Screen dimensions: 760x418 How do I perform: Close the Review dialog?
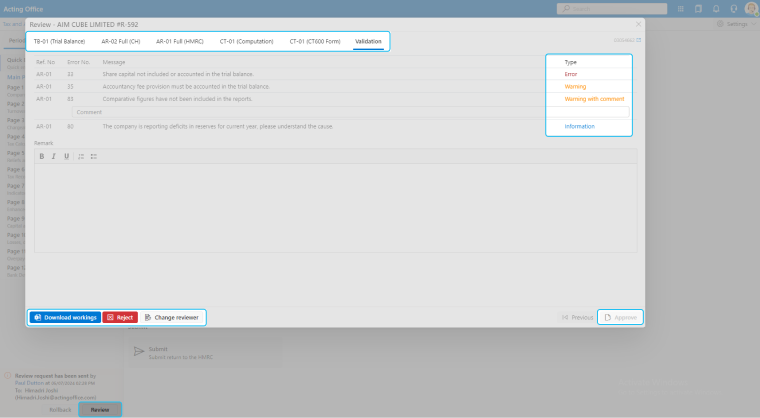pos(638,23)
